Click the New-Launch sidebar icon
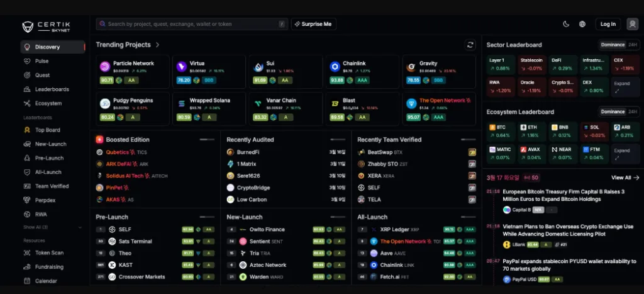The height and width of the screenshot is (294, 644). 27,144
